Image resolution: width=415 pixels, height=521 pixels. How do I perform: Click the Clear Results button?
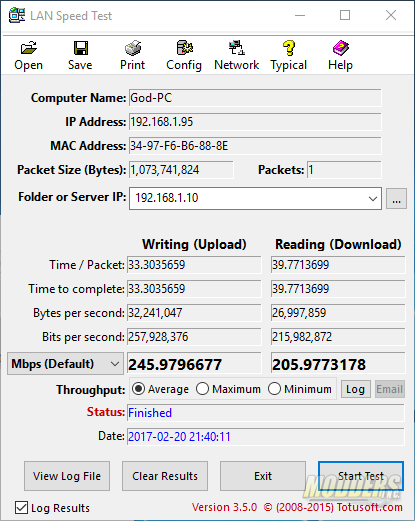point(165,476)
